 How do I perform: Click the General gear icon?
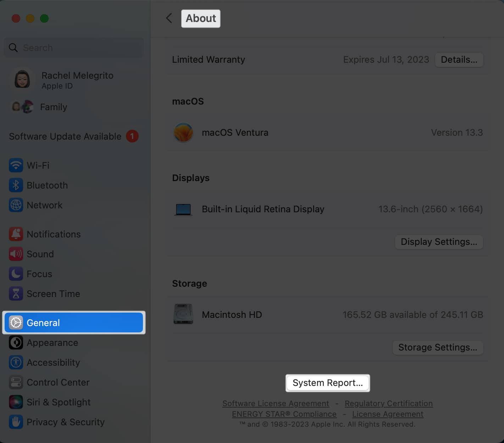(x=16, y=323)
